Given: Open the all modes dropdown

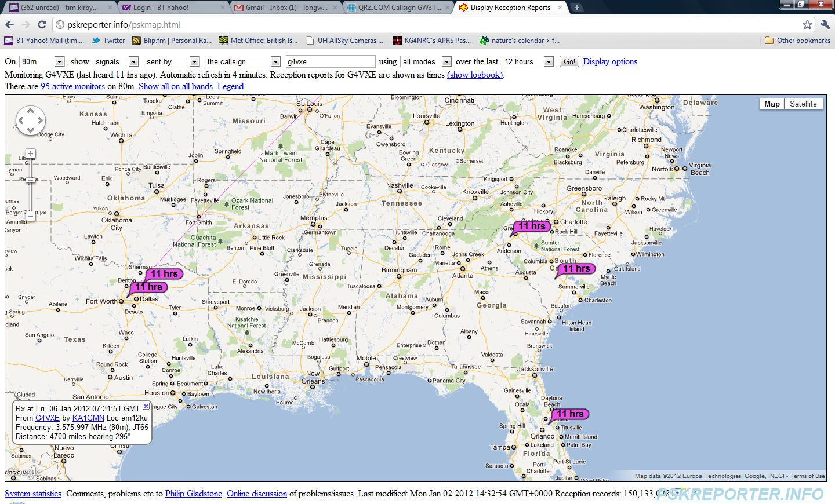Looking at the screenshot, I should 426,61.
